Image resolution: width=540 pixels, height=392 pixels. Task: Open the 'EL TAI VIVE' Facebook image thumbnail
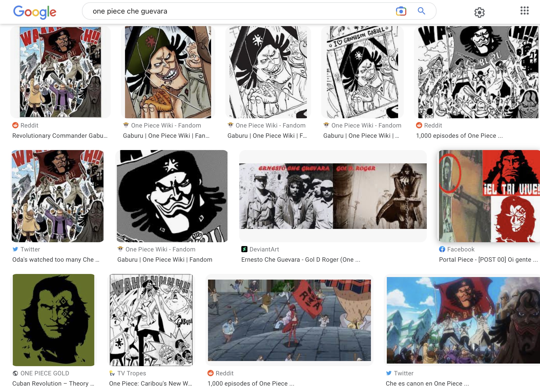(489, 196)
